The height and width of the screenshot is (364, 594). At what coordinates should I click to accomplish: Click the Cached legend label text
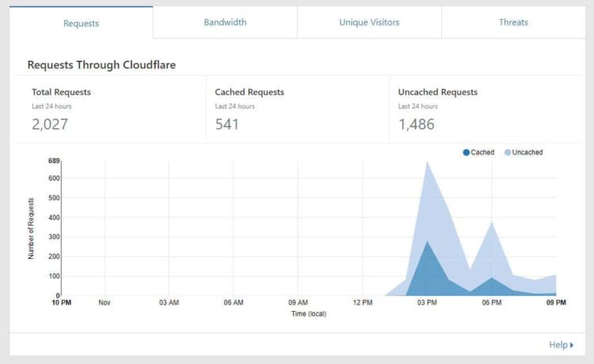coord(482,153)
